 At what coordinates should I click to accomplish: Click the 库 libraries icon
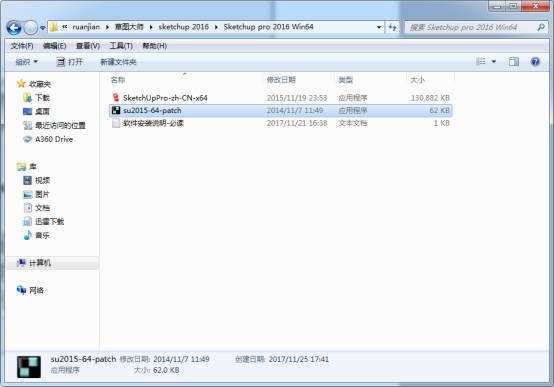point(21,166)
